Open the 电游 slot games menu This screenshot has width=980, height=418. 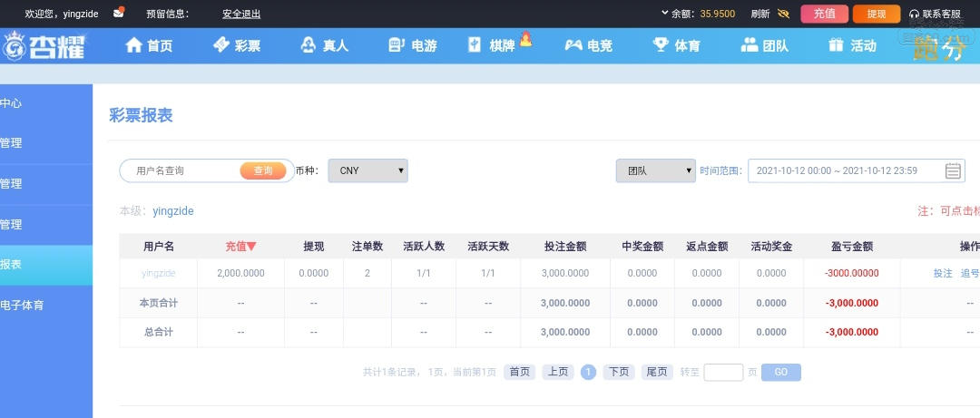click(413, 45)
